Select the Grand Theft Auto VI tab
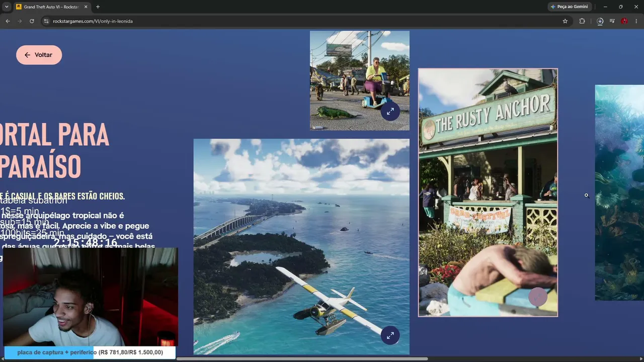This screenshot has width=644, height=362. 52,7
